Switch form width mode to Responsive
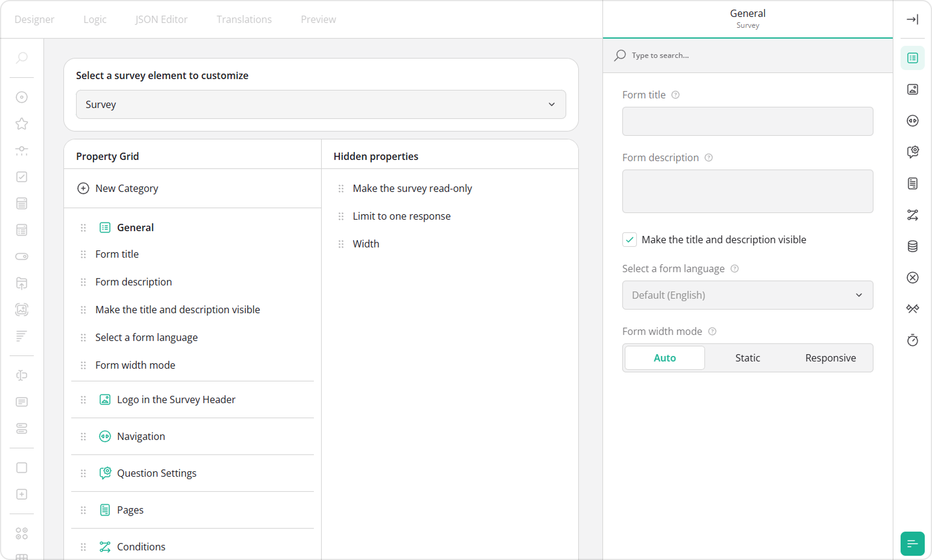Viewport: 932px width, 560px height. click(830, 357)
